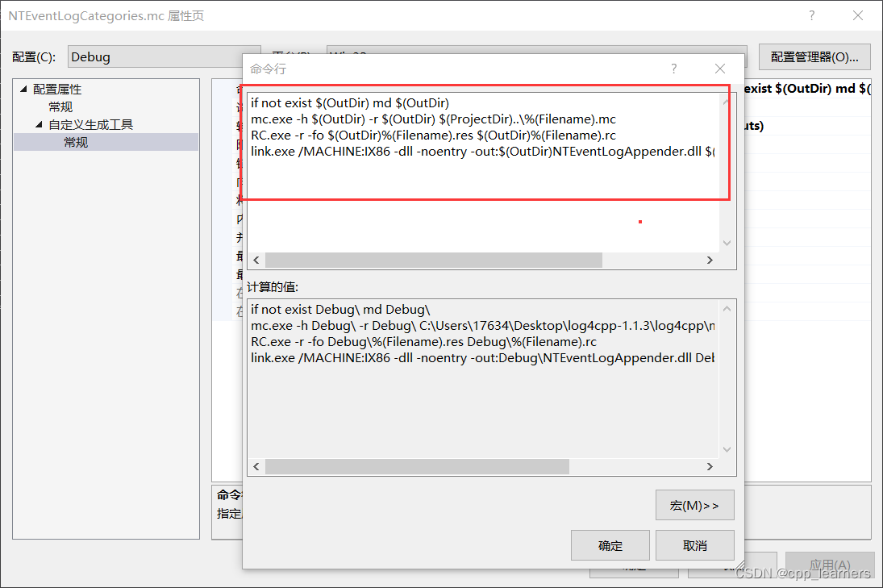Close the 命令行 dialog with X
Image resolution: width=883 pixels, height=588 pixels.
tap(720, 69)
